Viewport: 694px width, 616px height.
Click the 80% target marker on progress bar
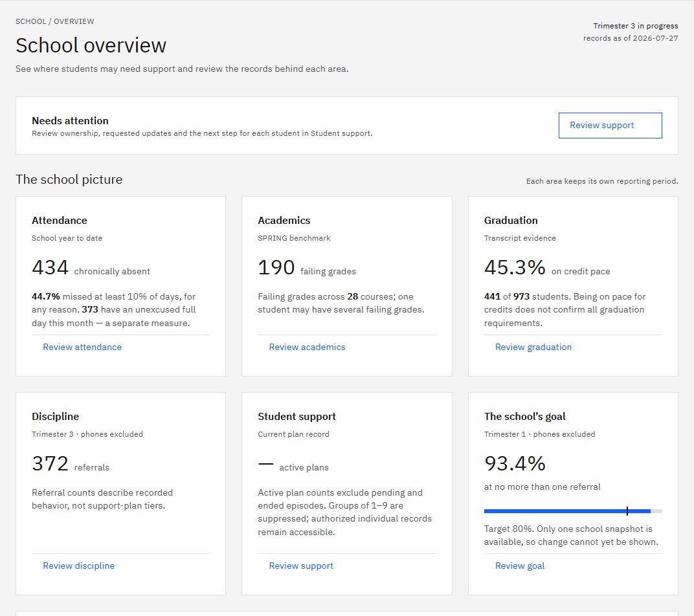point(627,511)
